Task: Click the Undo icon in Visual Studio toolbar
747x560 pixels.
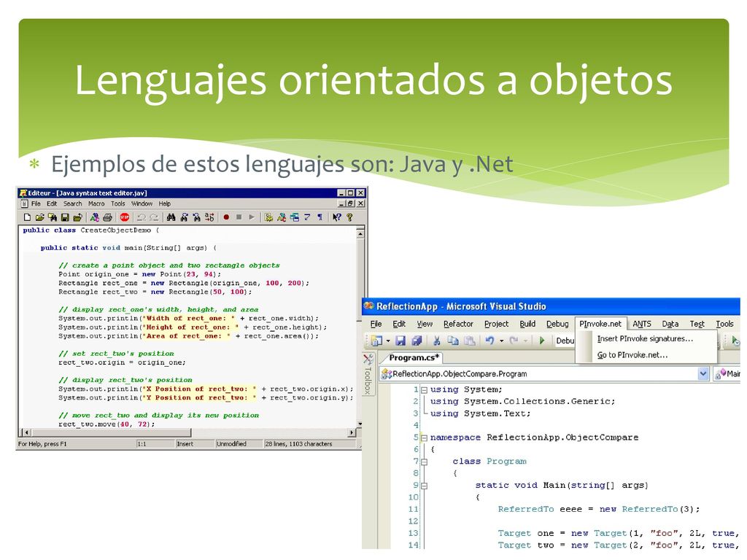Action: pyautogui.click(x=489, y=341)
